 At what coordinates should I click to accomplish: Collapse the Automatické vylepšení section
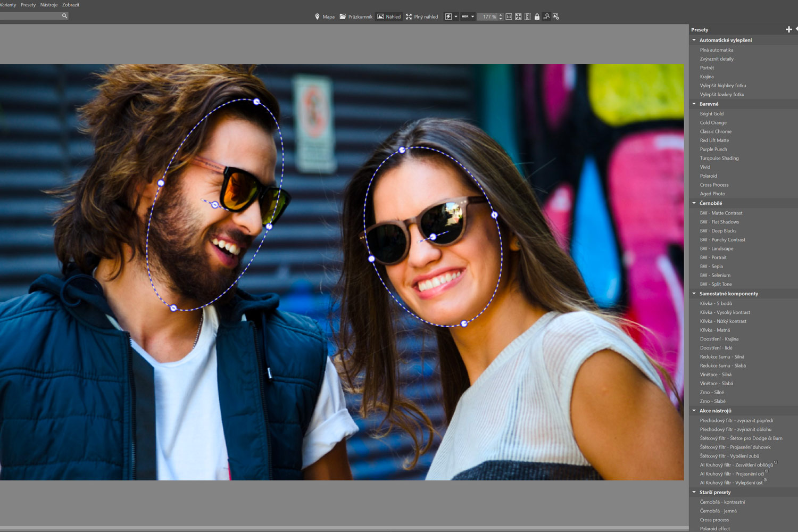point(694,40)
